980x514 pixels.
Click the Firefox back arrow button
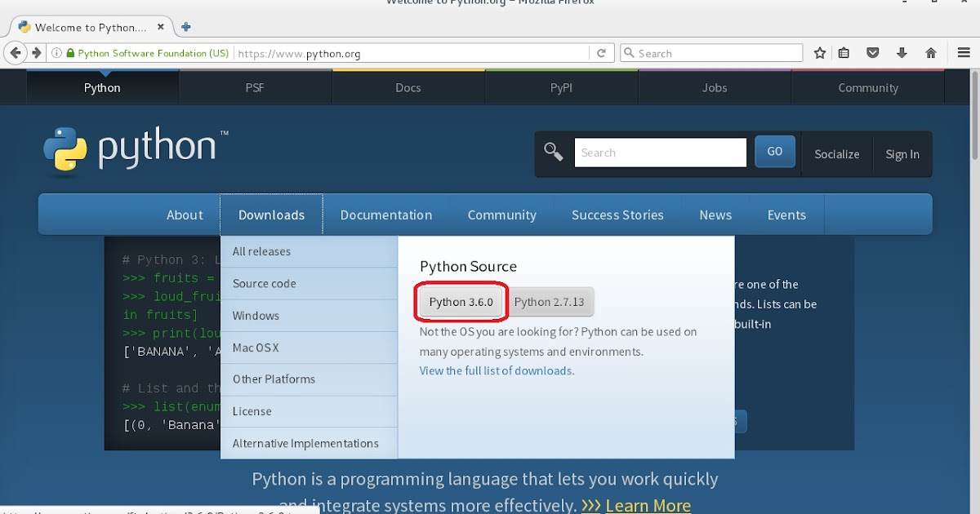pos(16,53)
